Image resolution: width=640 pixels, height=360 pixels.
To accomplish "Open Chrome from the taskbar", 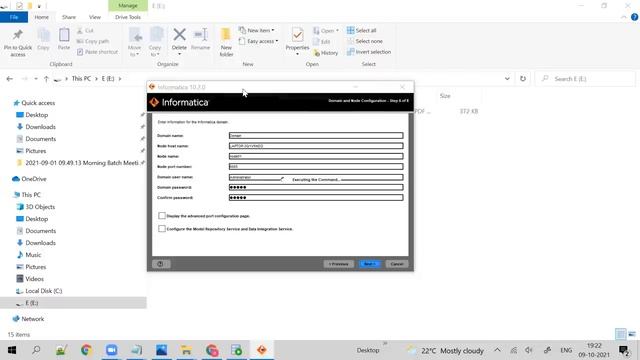I will click(x=86, y=350).
